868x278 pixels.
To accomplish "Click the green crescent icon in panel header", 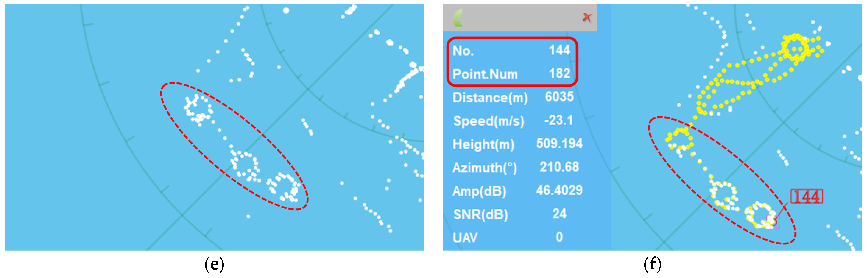I will click(x=458, y=18).
